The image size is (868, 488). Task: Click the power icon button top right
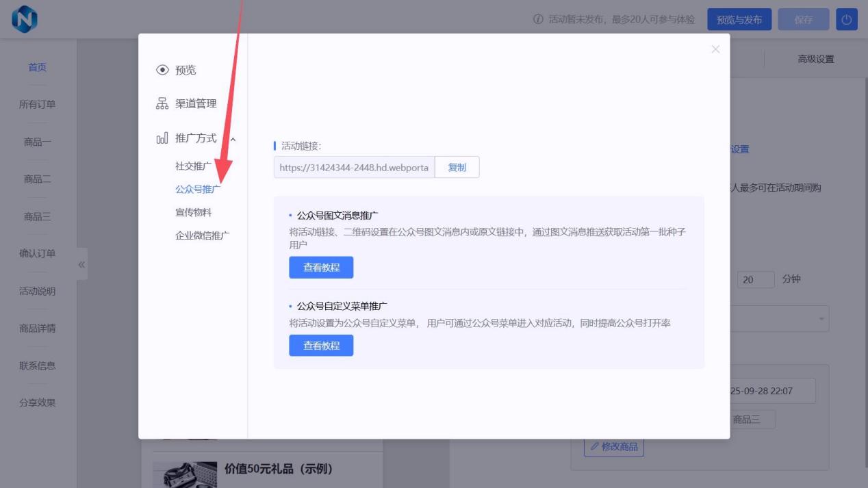(x=847, y=20)
